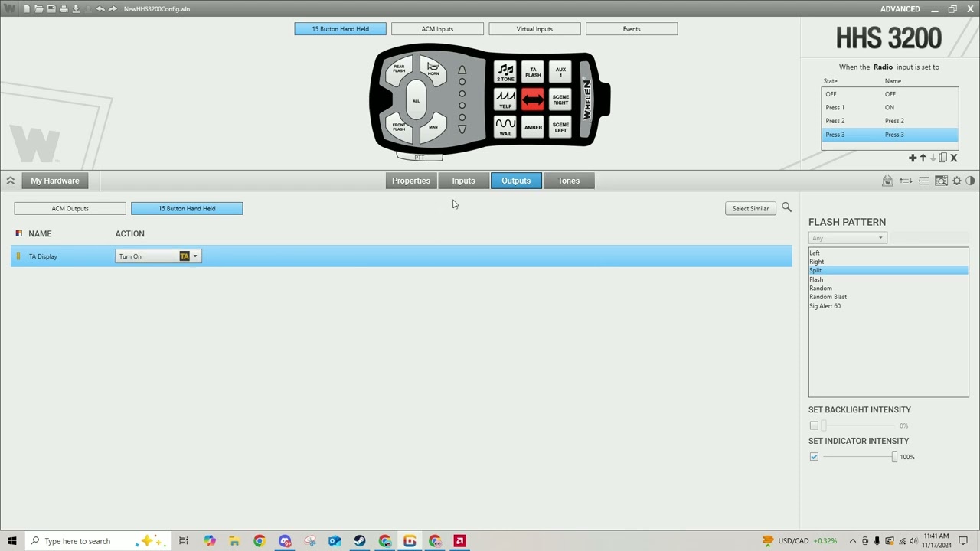The image size is (980, 551).
Task: Open the Tones tab
Action: pos(568,181)
